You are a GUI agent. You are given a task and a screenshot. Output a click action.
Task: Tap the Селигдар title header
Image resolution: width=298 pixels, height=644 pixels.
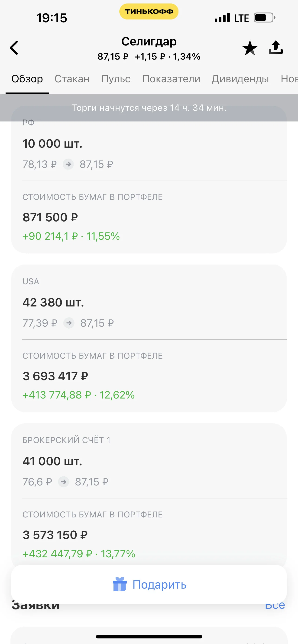click(149, 41)
